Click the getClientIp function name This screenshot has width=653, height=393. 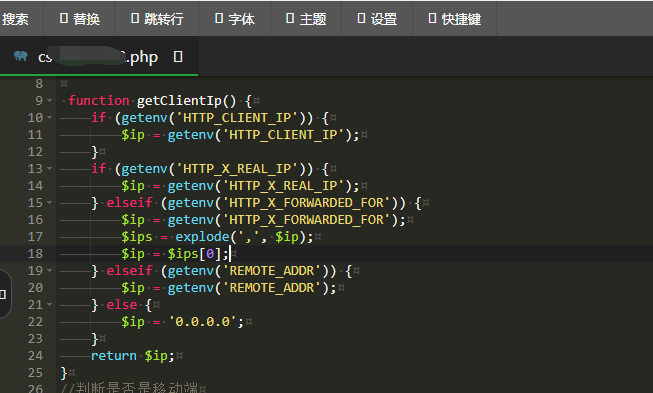179,101
